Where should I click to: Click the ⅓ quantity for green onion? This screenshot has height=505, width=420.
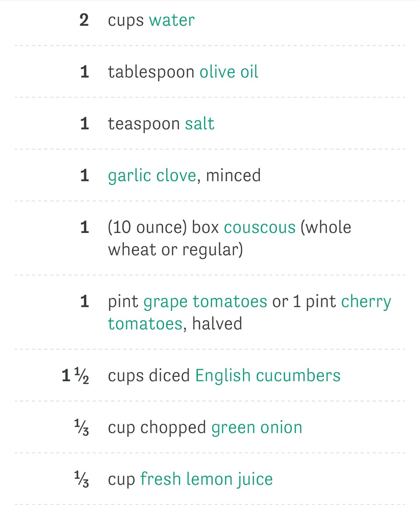click(81, 427)
